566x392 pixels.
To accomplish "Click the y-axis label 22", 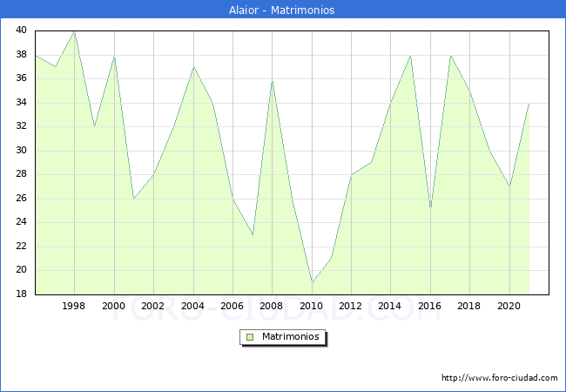I will (21, 247).
